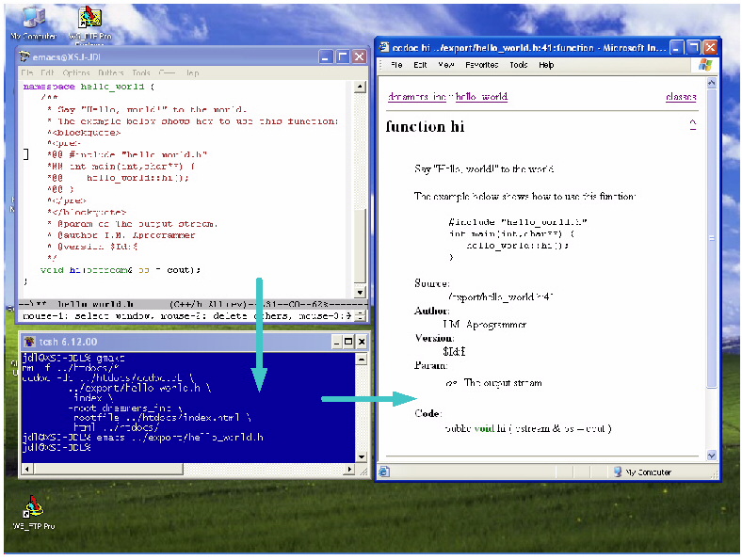Minimize the Internet Explorer window
742x560 pixels.
point(677,47)
